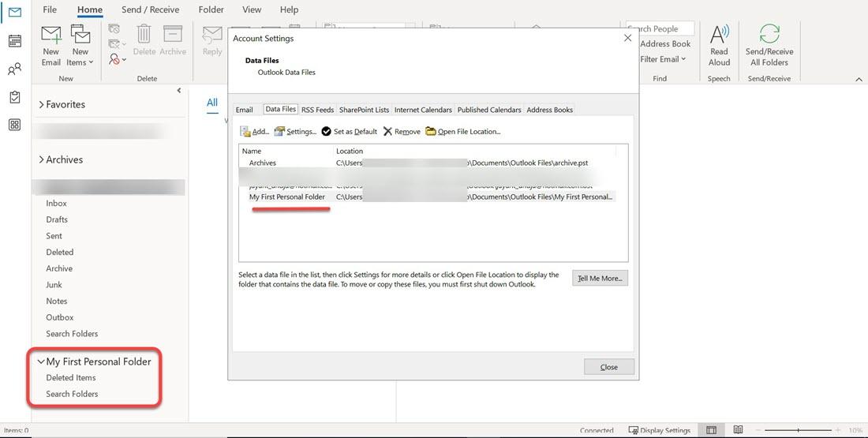Collapse My First Personal Folder tree
Image resolution: width=868 pixels, height=438 pixels.
pos(41,361)
